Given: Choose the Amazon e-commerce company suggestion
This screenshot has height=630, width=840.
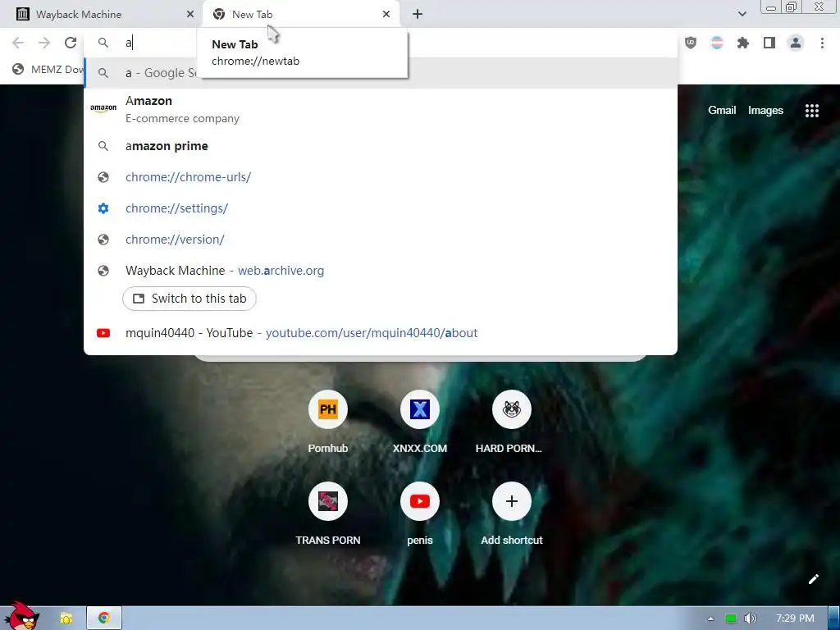Looking at the screenshot, I should (381, 109).
